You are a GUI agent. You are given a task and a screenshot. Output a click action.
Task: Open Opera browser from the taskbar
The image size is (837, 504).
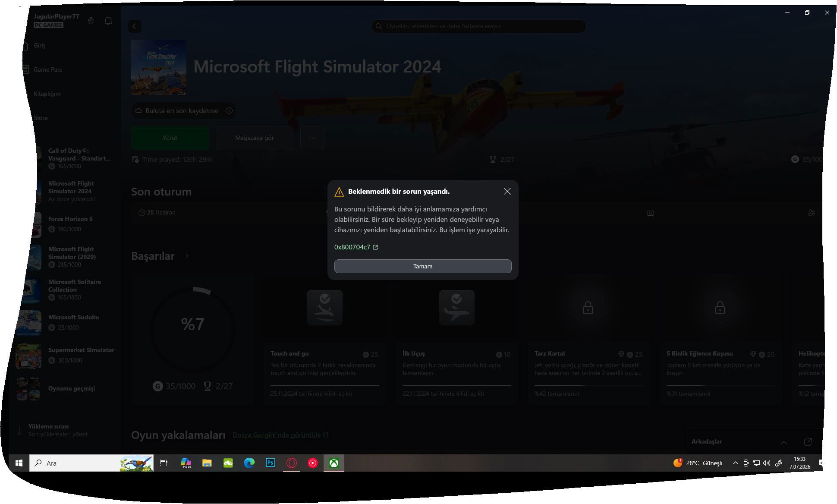coord(292,463)
